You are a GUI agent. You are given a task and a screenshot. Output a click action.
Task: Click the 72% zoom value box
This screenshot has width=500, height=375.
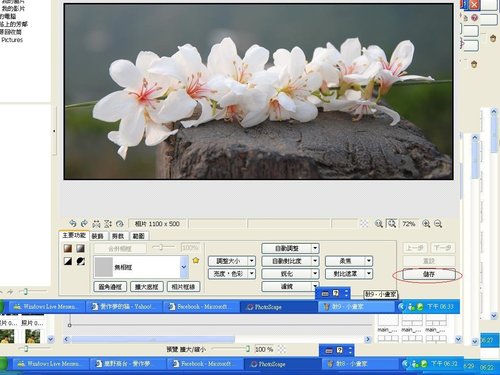409,224
